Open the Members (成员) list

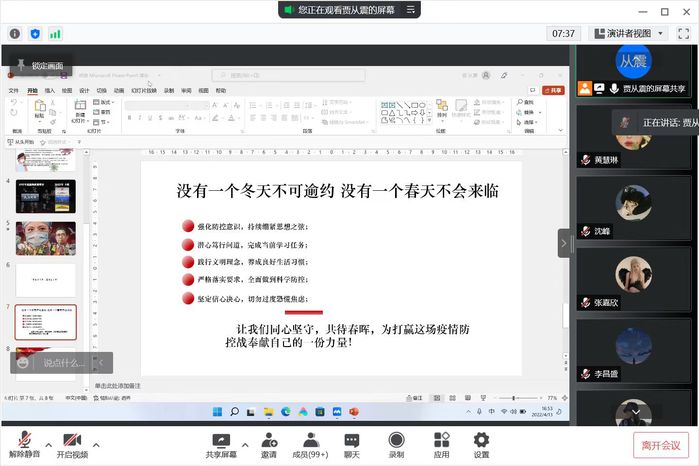click(311, 444)
